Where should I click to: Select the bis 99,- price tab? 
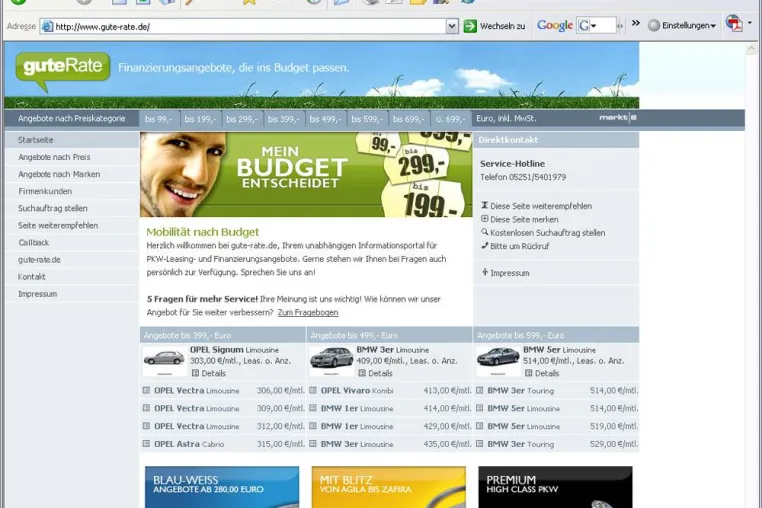pos(158,119)
